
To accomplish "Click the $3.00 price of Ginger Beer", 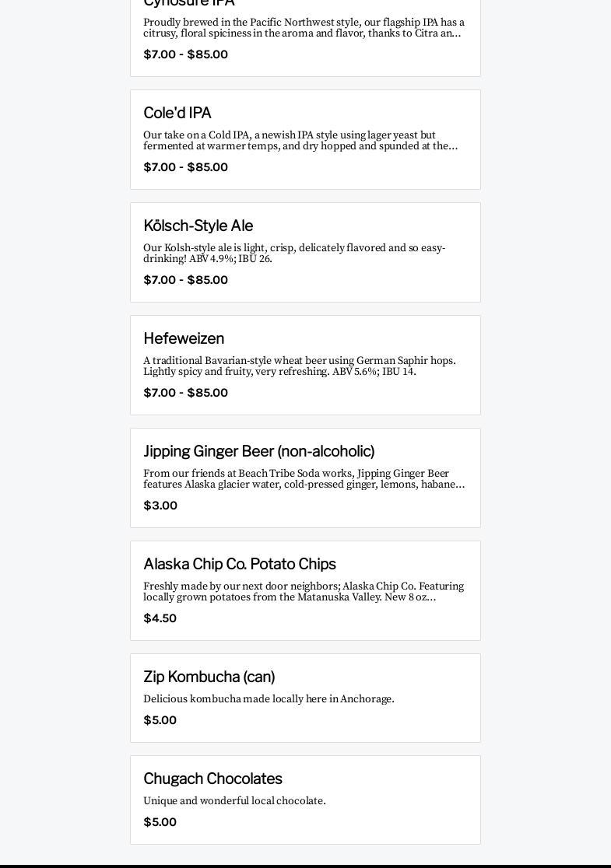I will tap(160, 506).
